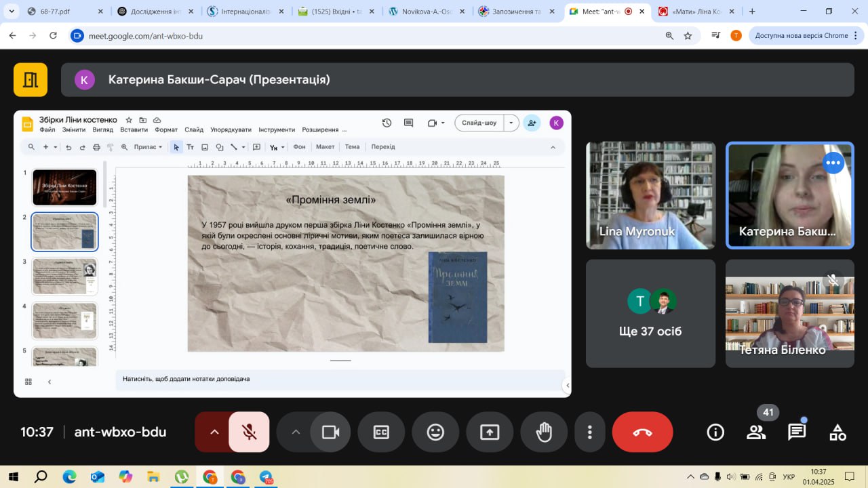Switch to the 68-77.pdf browser tab
This screenshot has width=868, height=488.
(x=64, y=12)
